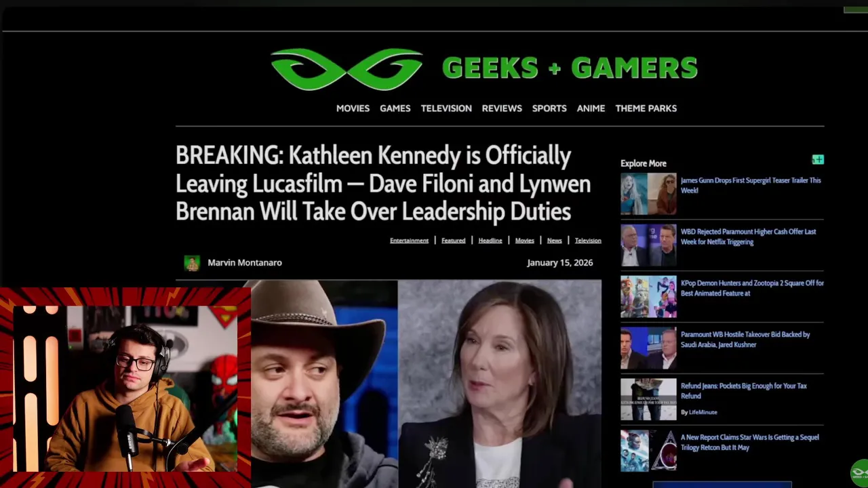Click the Headline category tag
The height and width of the screenshot is (488, 868).
click(x=490, y=241)
